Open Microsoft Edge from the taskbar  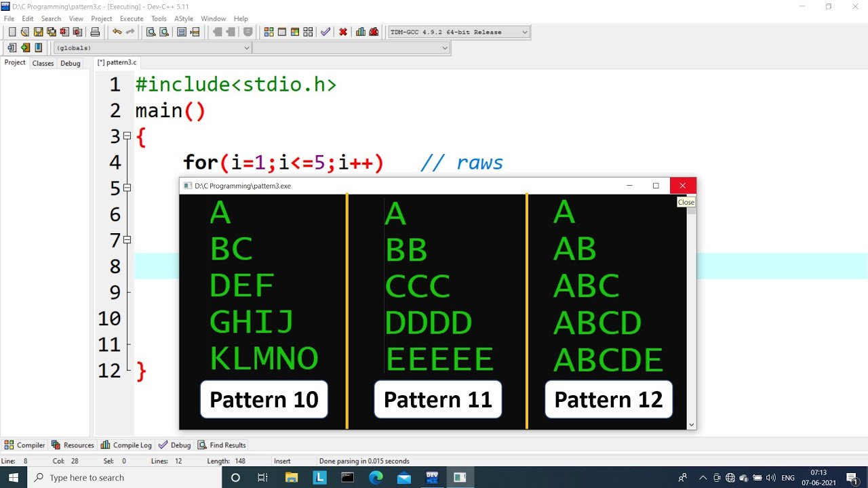(x=376, y=477)
